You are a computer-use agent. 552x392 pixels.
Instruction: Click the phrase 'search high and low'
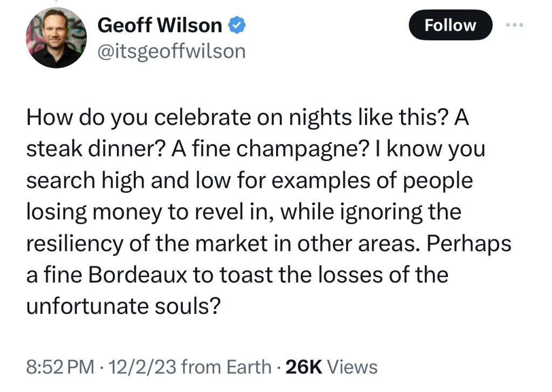(128, 181)
